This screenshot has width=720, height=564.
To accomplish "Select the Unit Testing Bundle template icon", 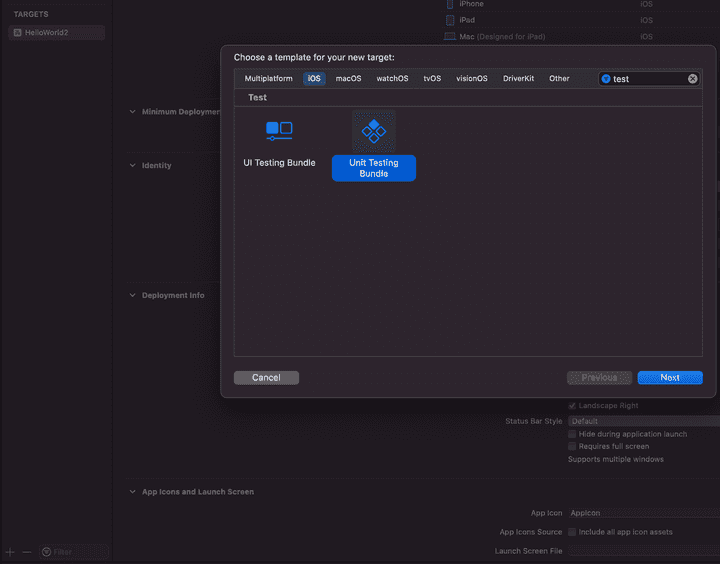I will [x=373, y=130].
